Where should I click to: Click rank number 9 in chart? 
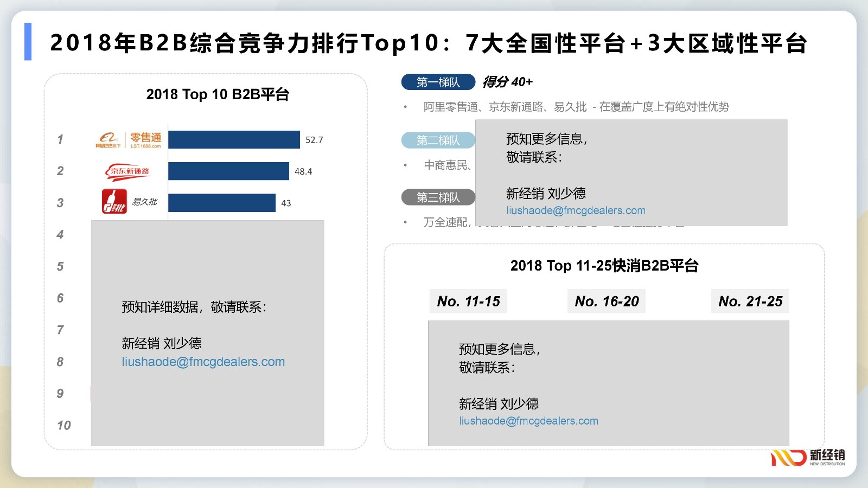(60, 394)
